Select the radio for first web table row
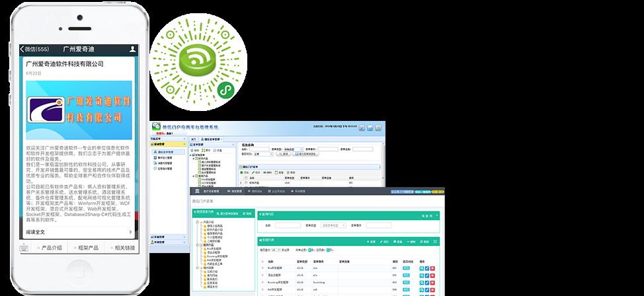The width and height of the screenshot is (644, 296). [262, 268]
